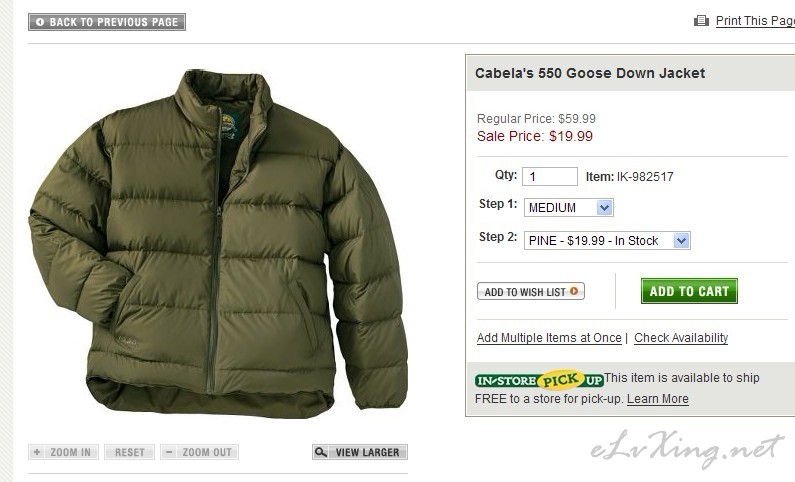795x482 pixels.
Task: Expand the Step 1 MEDIUM size dropdown
Action: click(x=568, y=208)
